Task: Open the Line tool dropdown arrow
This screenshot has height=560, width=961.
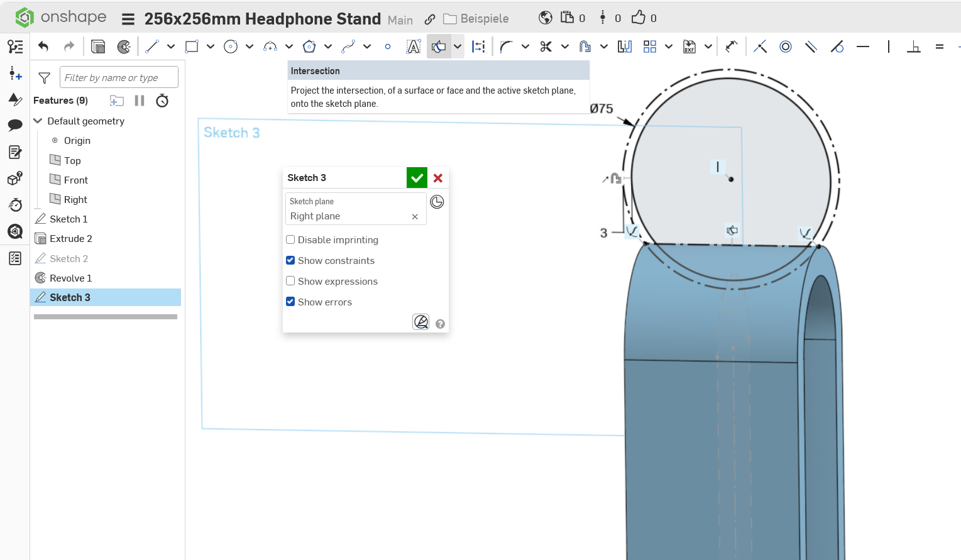Action: point(171,47)
